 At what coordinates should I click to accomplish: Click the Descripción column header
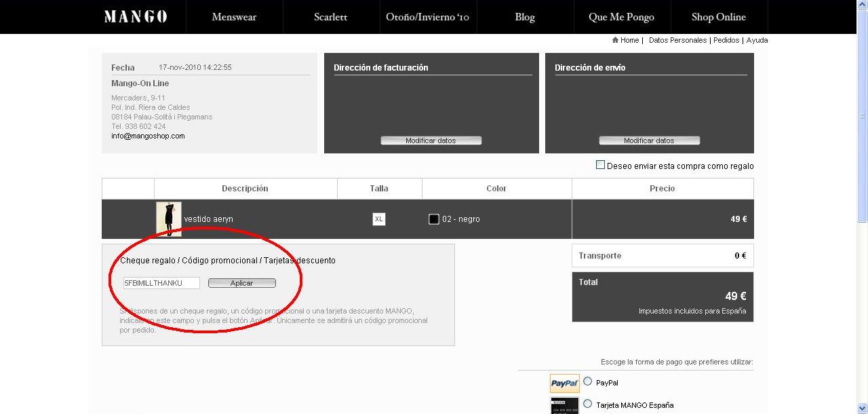(245, 189)
